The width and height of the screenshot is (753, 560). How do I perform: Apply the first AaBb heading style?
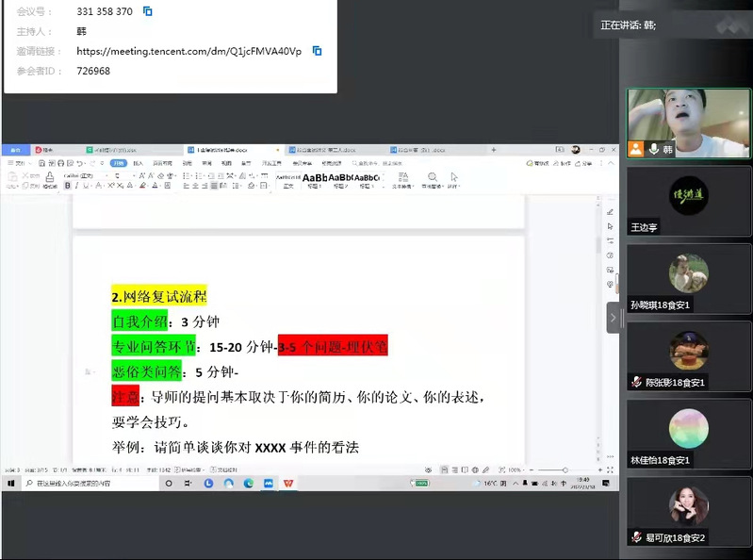pyautogui.click(x=314, y=178)
